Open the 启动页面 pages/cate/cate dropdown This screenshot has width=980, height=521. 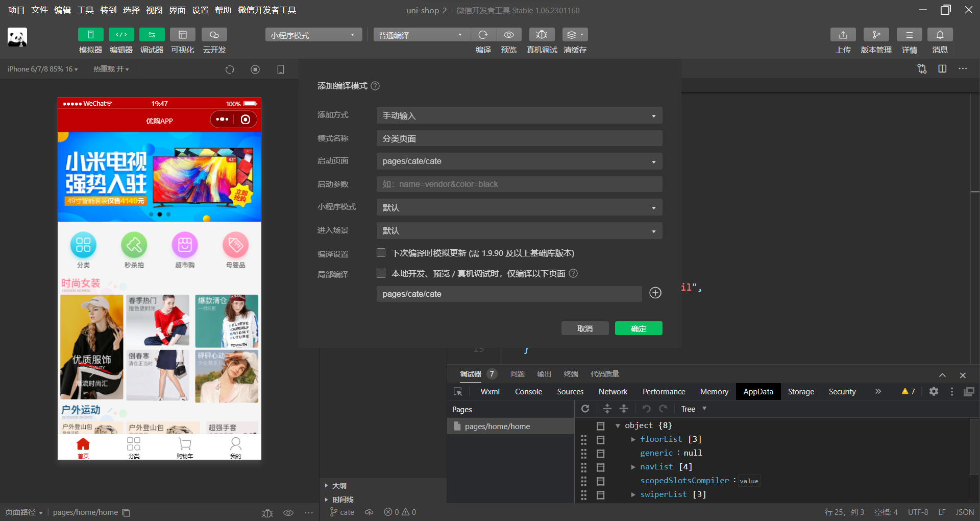[x=520, y=161]
